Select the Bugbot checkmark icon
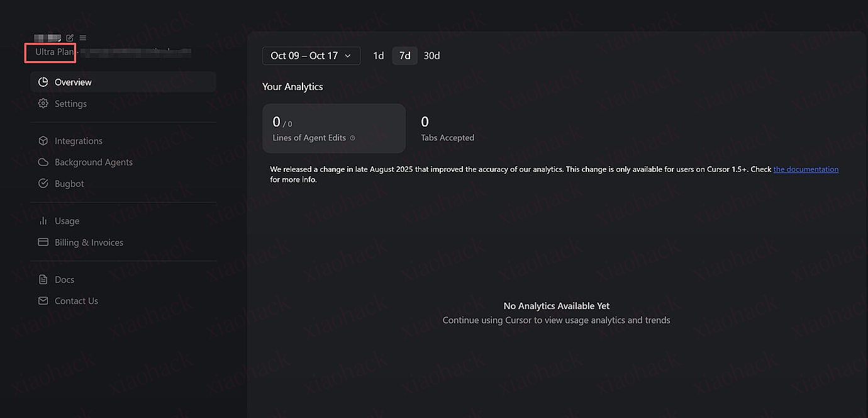The height and width of the screenshot is (418, 868). tap(43, 183)
